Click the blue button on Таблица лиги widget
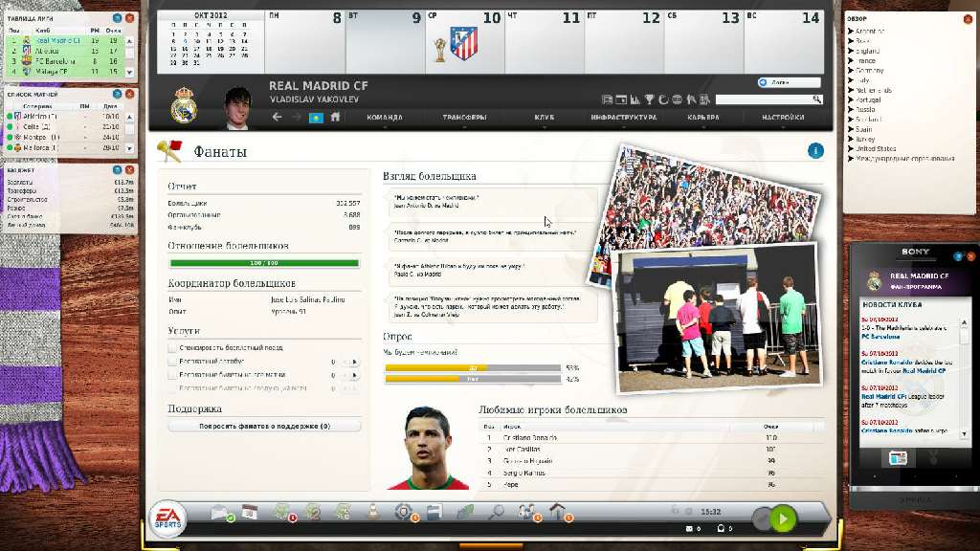 click(117, 18)
